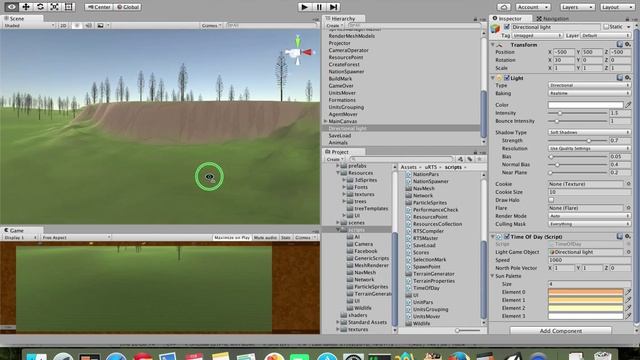Open Time Of Day help icon
The image size is (640, 360).
pos(620,236)
